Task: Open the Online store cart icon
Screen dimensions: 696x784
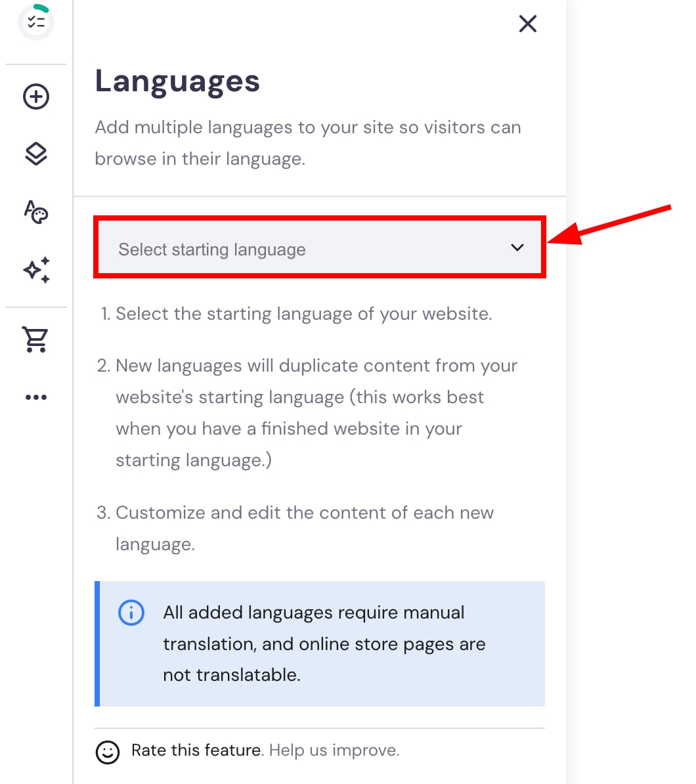Action: [35, 339]
